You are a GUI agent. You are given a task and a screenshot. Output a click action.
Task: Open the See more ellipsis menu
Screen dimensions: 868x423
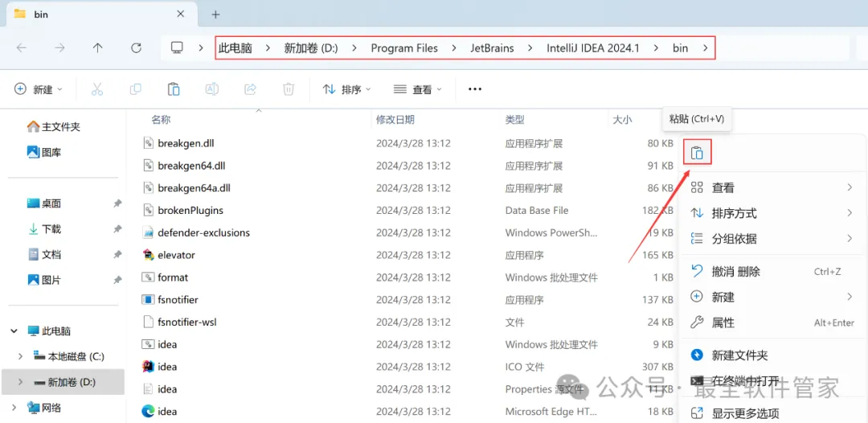click(x=475, y=89)
